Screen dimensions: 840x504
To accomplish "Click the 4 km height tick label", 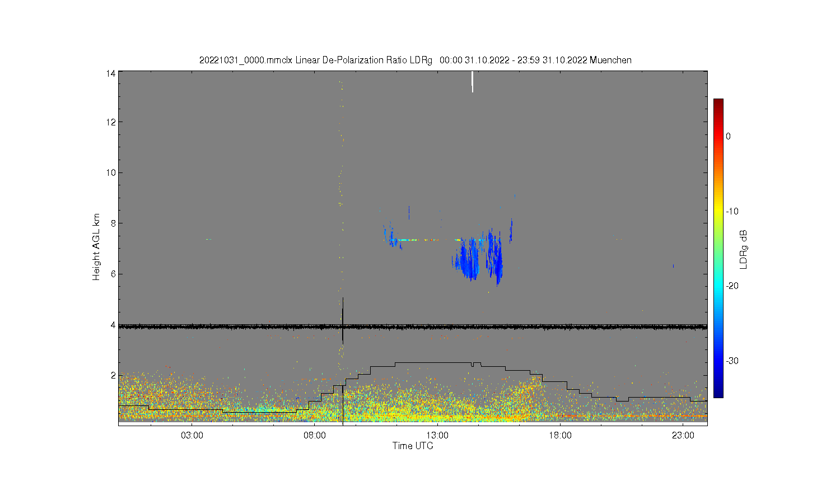I will tap(113, 325).
